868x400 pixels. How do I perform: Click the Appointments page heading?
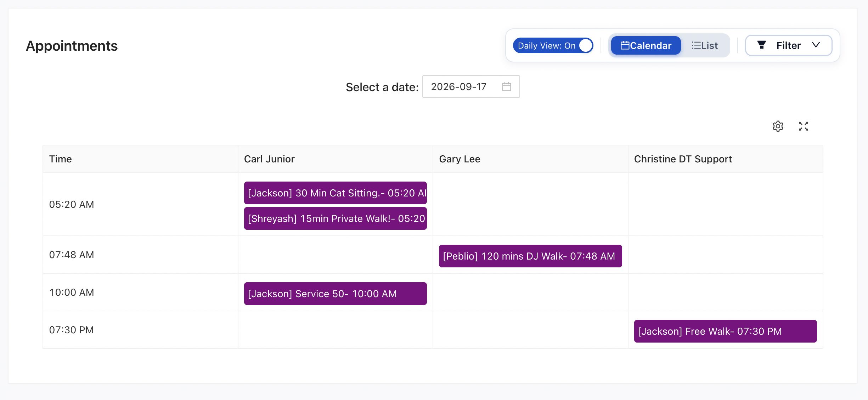pos(72,46)
